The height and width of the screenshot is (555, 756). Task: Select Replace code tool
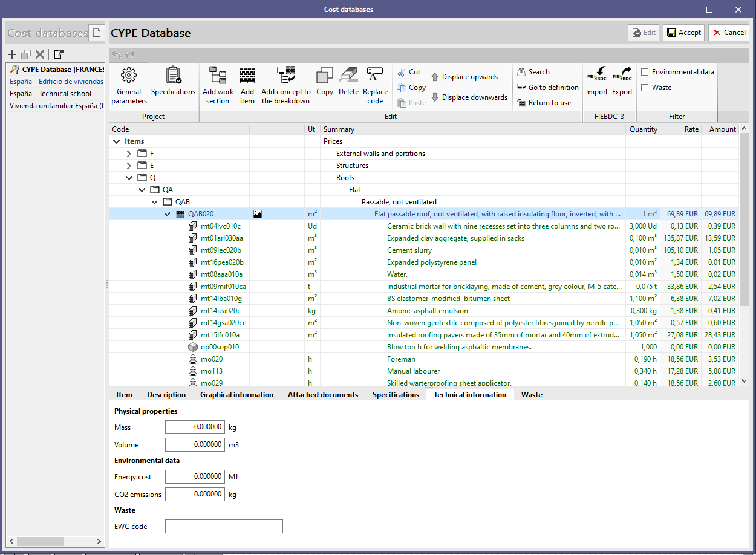coord(375,85)
